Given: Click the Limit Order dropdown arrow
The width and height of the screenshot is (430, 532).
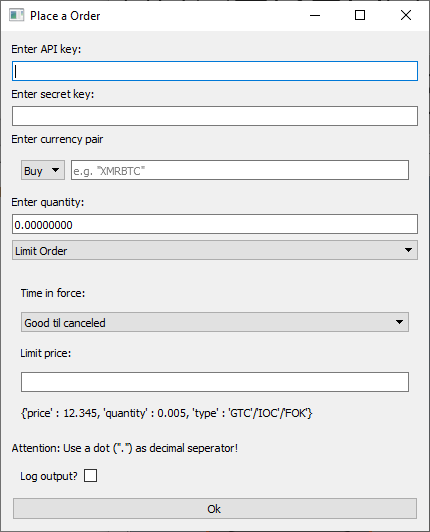Looking at the screenshot, I should 408,250.
